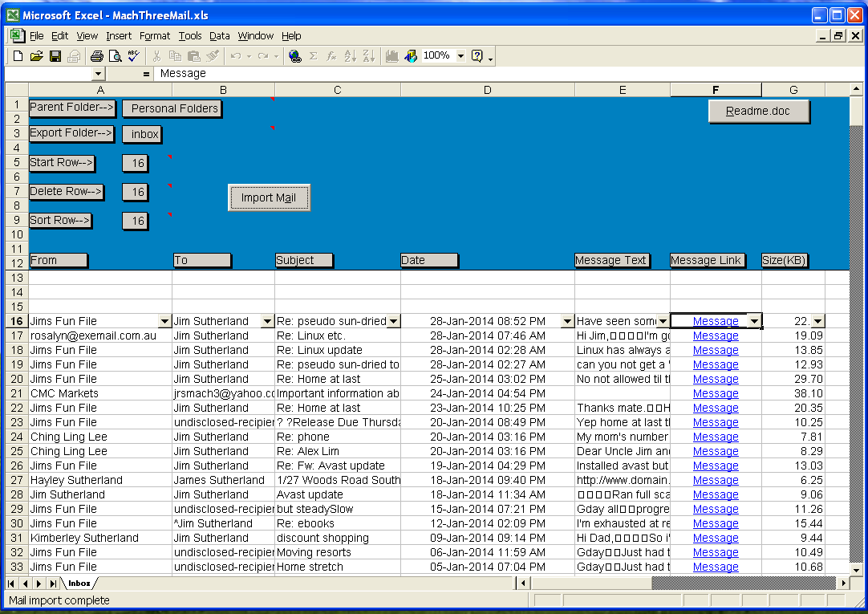868x614 pixels.
Task: Open the File menu
Action: [37, 36]
